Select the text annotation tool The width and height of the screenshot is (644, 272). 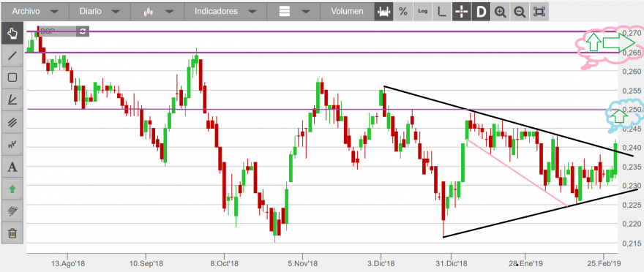(x=12, y=167)
